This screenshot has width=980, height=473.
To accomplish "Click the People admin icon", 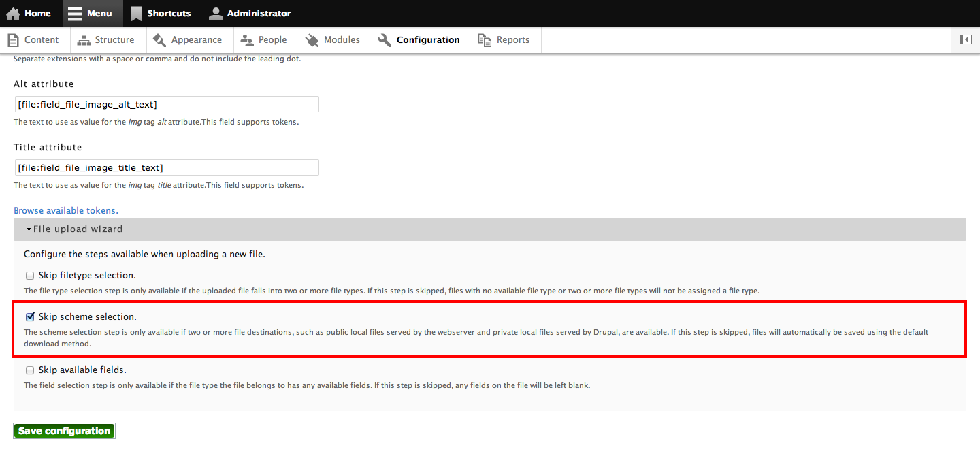I will [244, 39].
